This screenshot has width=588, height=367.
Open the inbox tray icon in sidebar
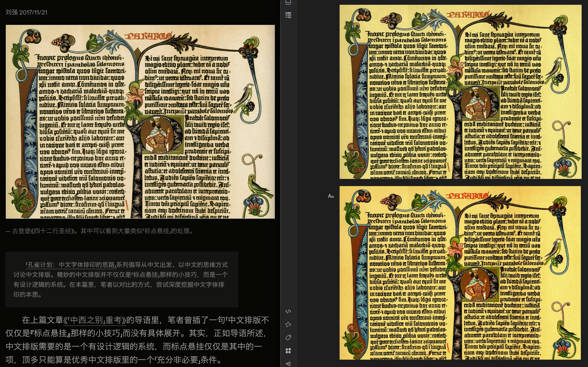(x=288, y=2)
